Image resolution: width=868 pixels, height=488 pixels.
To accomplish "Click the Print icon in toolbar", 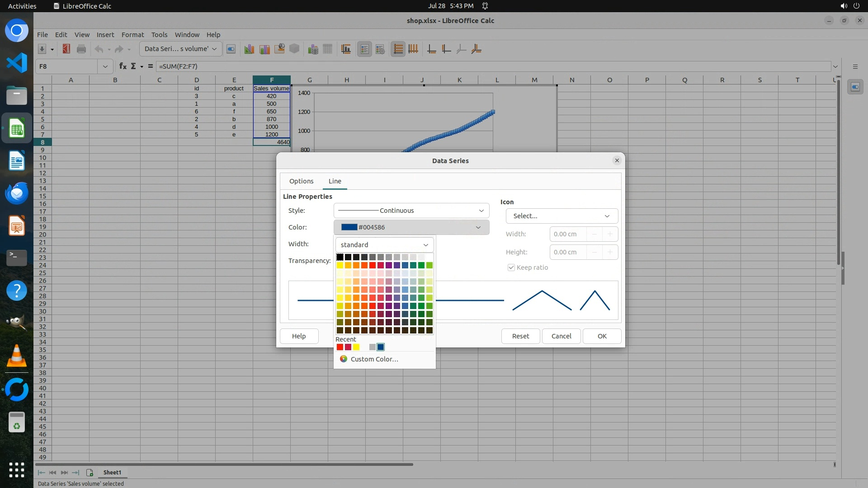I will tap(81, 49).
